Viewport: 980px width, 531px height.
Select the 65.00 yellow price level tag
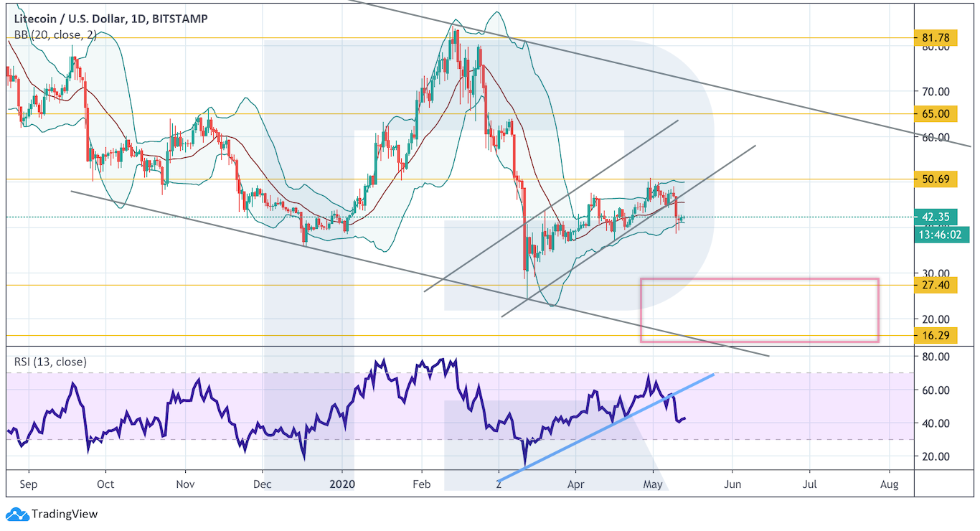(936, 113)
